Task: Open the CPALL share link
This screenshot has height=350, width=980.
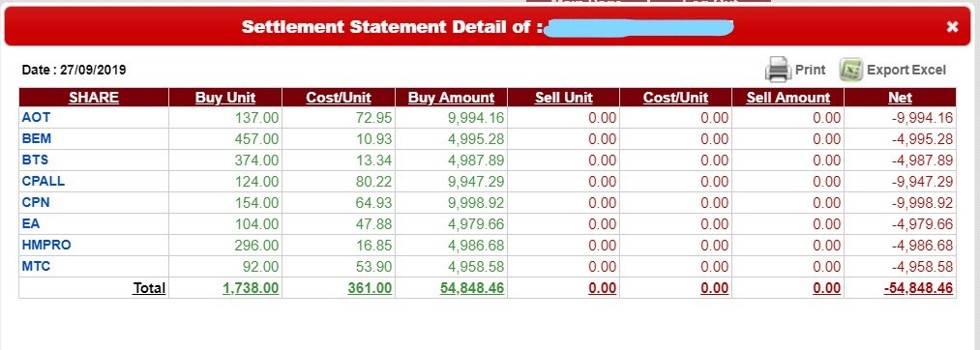Action: 44,181
